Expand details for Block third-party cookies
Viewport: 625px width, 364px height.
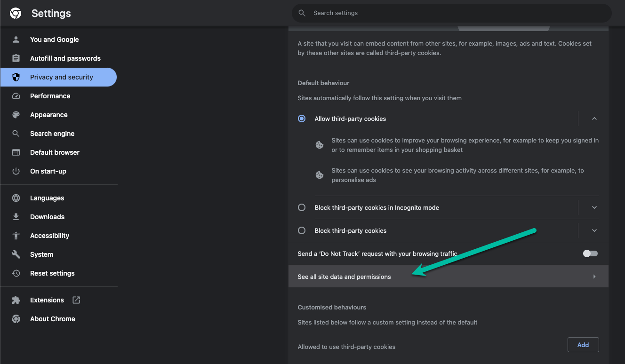[x=594, y=230]
